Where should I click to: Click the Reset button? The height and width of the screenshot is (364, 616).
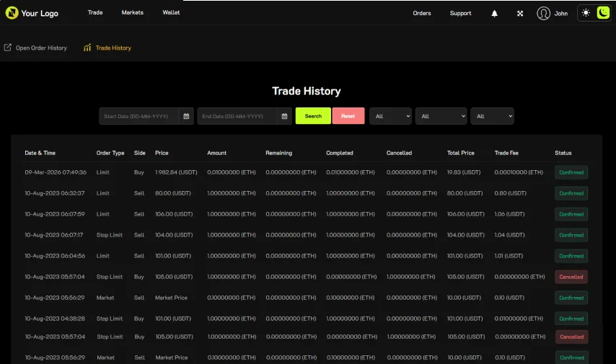(348, 116)
